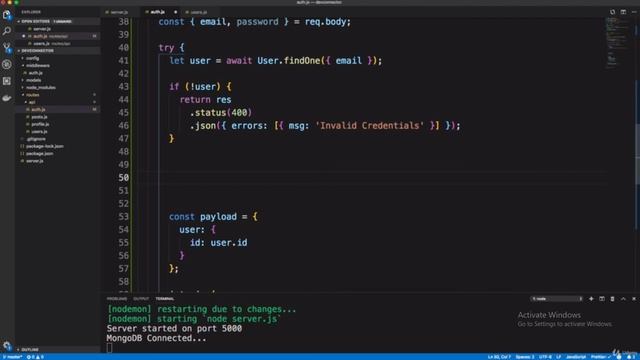Click line number 53 in the gutter
This screenshot has width=640, height=360.
pos(123,217)
